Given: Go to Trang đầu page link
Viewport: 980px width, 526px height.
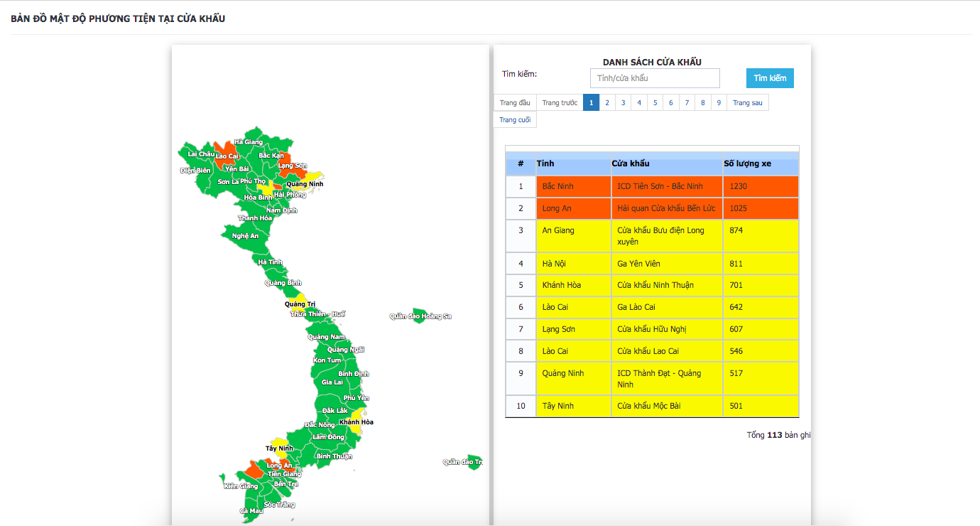Looking at the screenshot, I should click(x=515, y=103).
